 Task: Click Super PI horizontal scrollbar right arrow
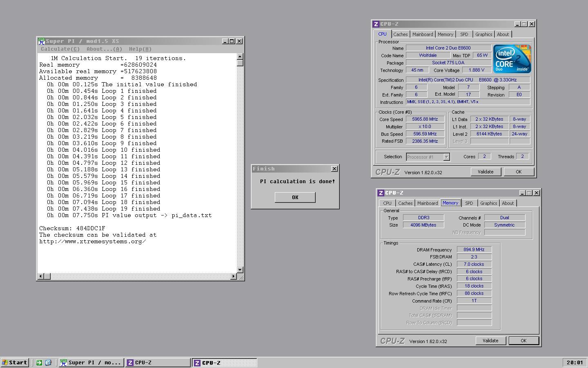click(234, 276)
